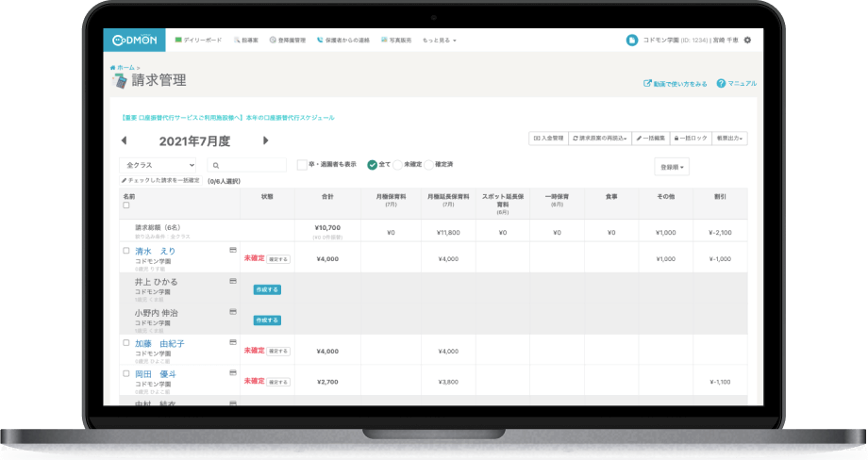Go to previous month with left arrow

click(124, 140)
